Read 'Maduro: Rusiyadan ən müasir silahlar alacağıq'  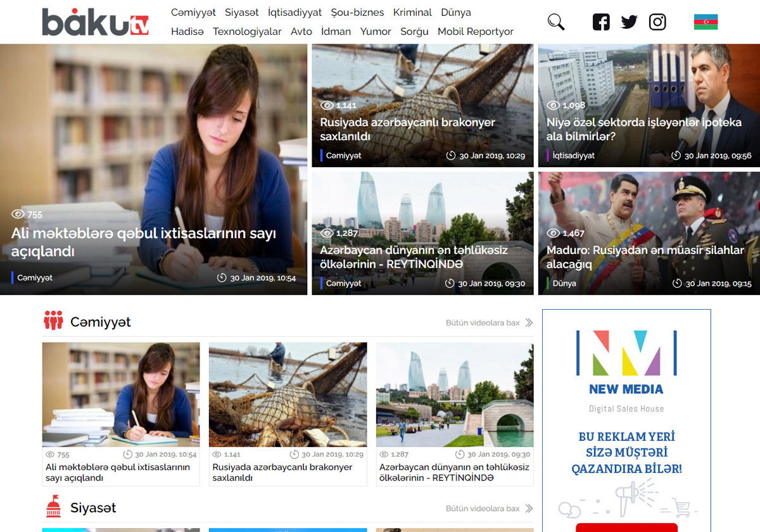pos(645,257)
